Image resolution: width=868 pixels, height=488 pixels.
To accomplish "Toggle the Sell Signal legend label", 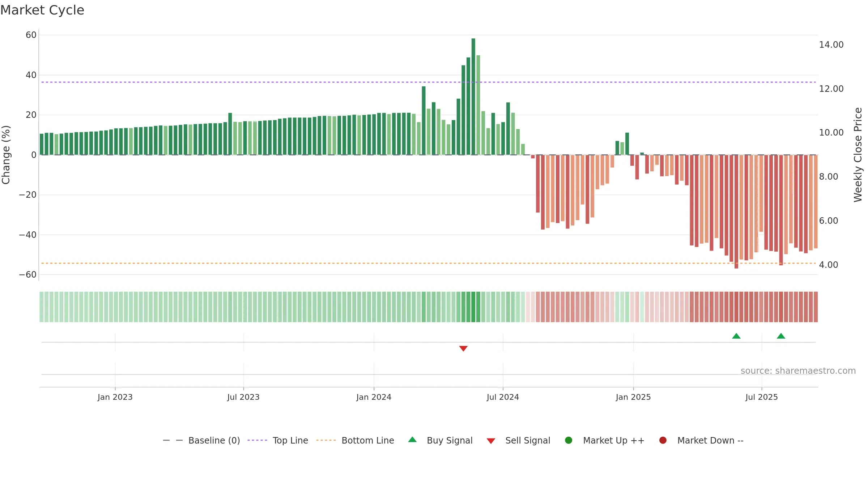I will click(x=528, y=440).
